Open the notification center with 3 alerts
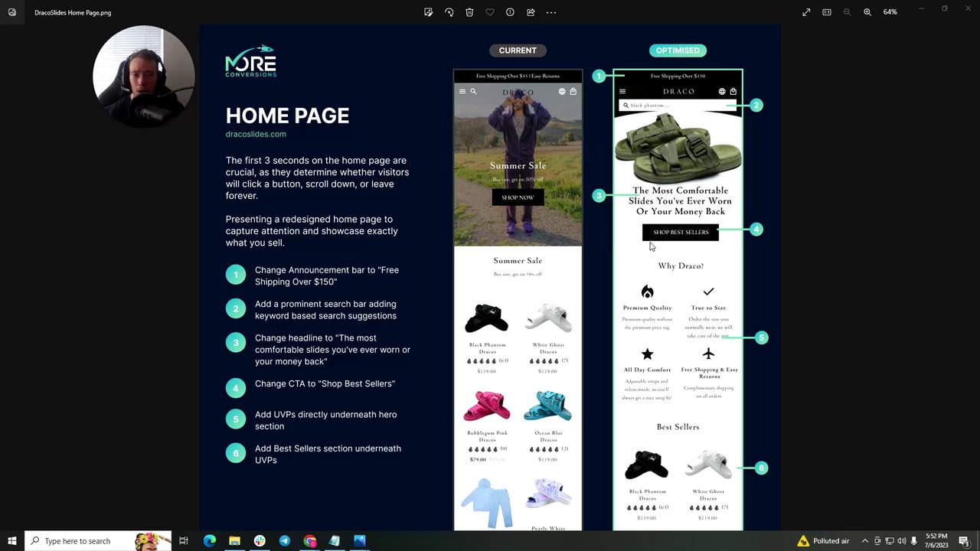The image size is (980, 551). (964, 541)
